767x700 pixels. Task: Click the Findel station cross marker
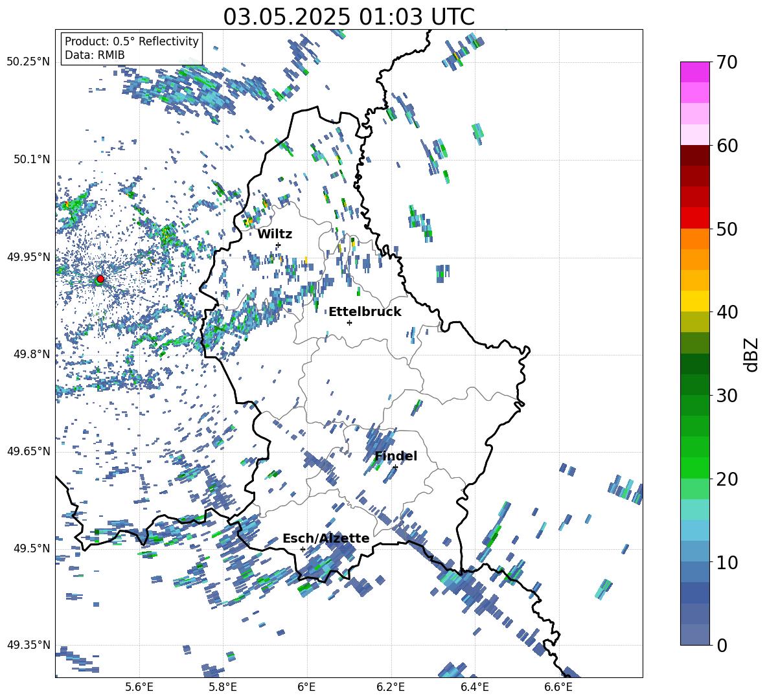(x=395, y=468)
